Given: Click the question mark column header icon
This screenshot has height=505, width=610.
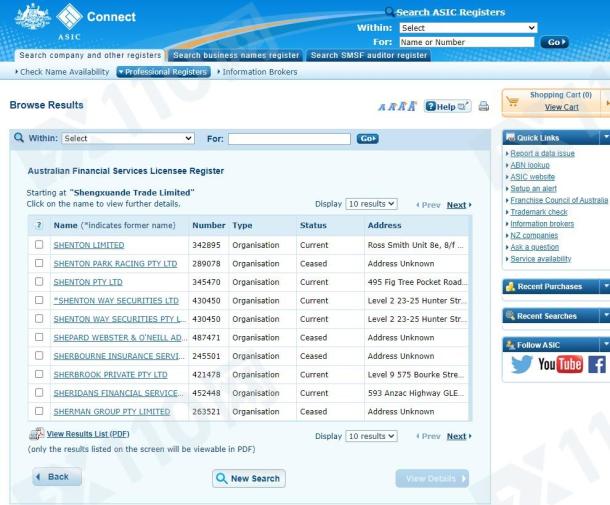Looking at the screenshot, I should point(39,225).
